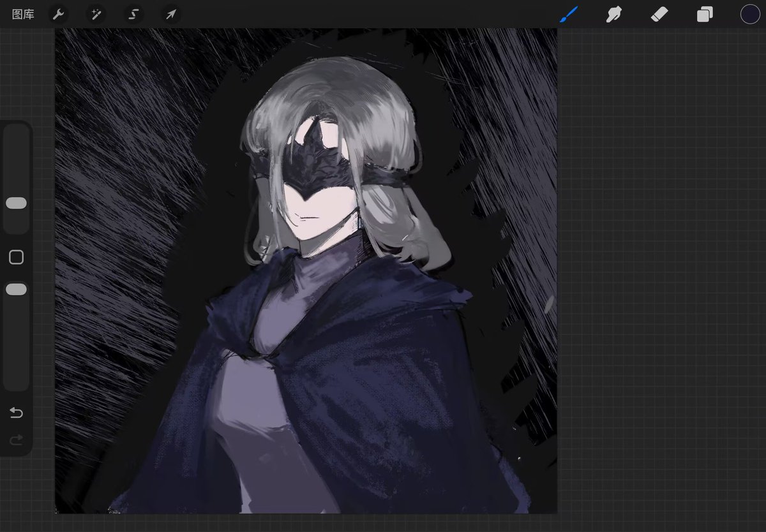This screenshot has height=532, width=766.
Task: Open the Layers panel
Action: click(705, 14)
